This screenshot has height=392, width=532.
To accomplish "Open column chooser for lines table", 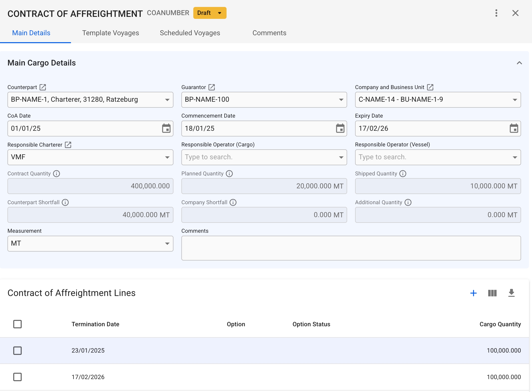I will [x=492, y=293].
